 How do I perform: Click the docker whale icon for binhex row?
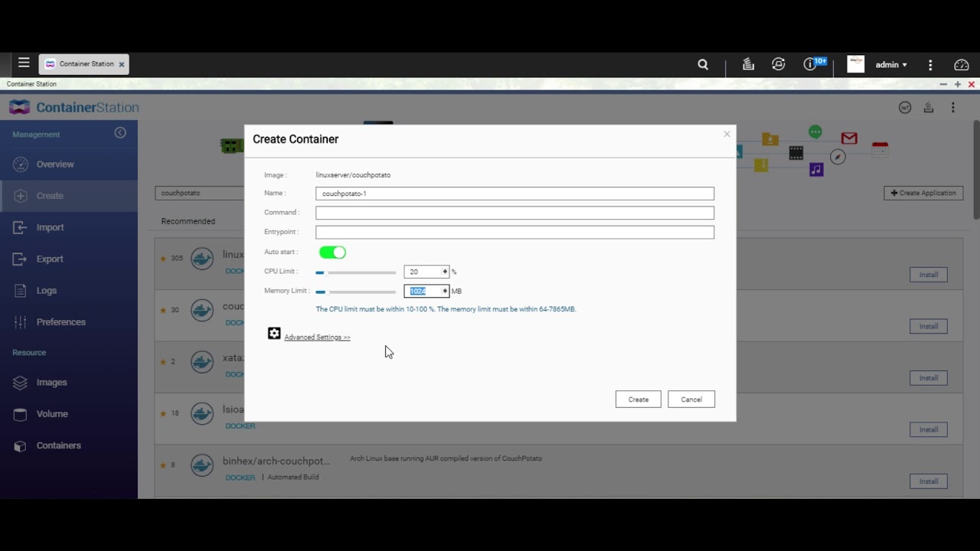[202, 465]
